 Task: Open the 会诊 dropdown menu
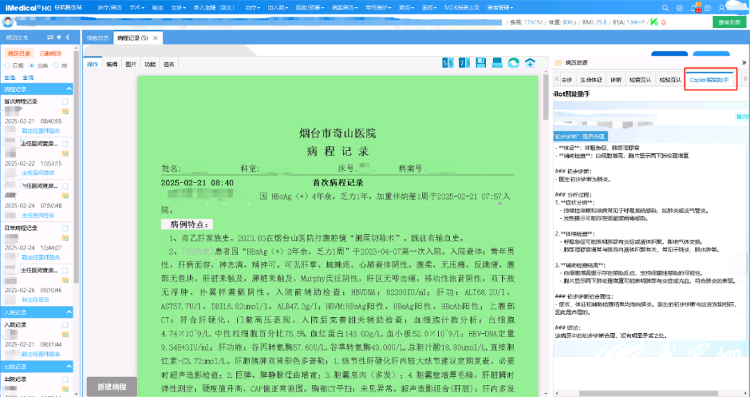[178, 8]
